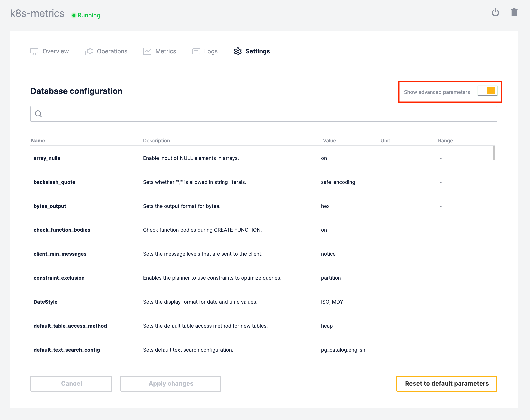
Task: Click the array_nulls 'on' value
Action: (324, 158)
